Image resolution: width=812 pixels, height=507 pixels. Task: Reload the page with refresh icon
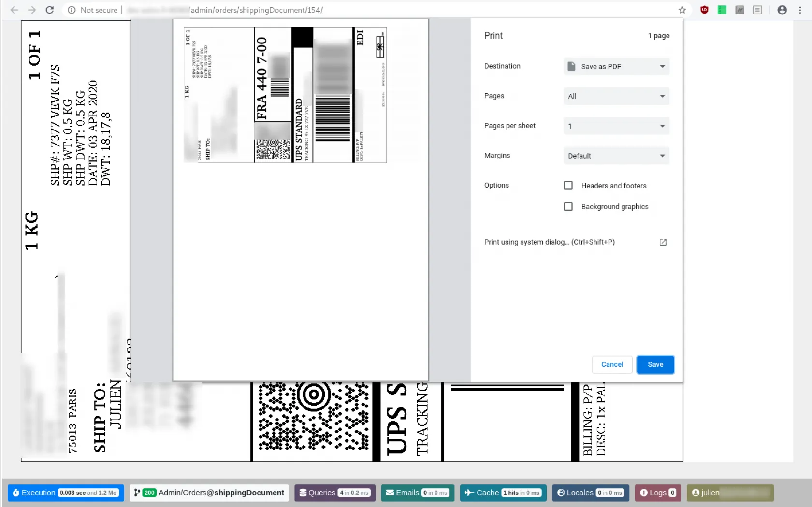pyautogui.click(x=49, y=10)
